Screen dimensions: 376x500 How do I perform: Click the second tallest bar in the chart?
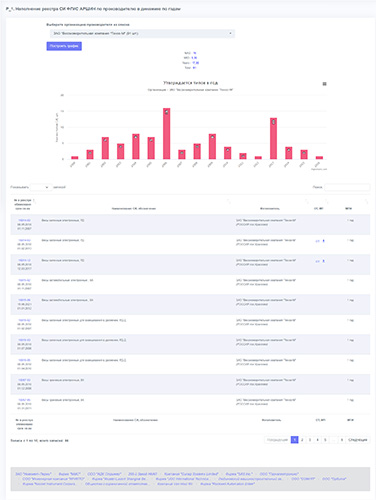(x=273, y=138)
